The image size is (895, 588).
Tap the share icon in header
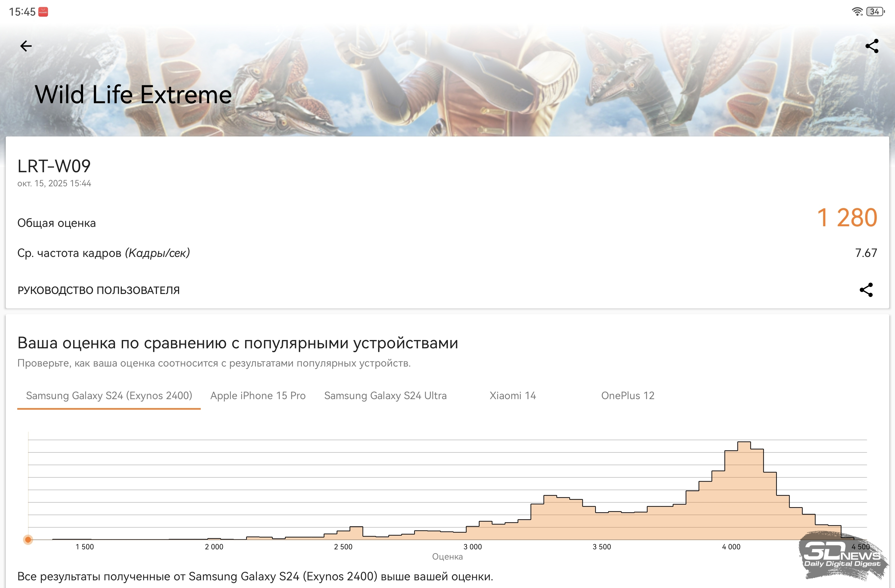[872, 46]
